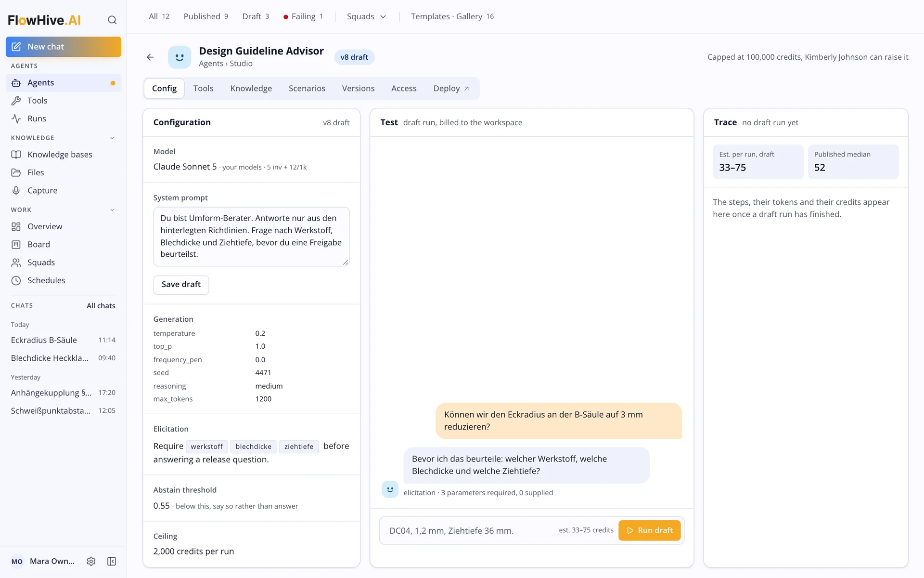This screenshot has width=924, height=578.
Task: Save the prompt draft
Action: (181, 285)
